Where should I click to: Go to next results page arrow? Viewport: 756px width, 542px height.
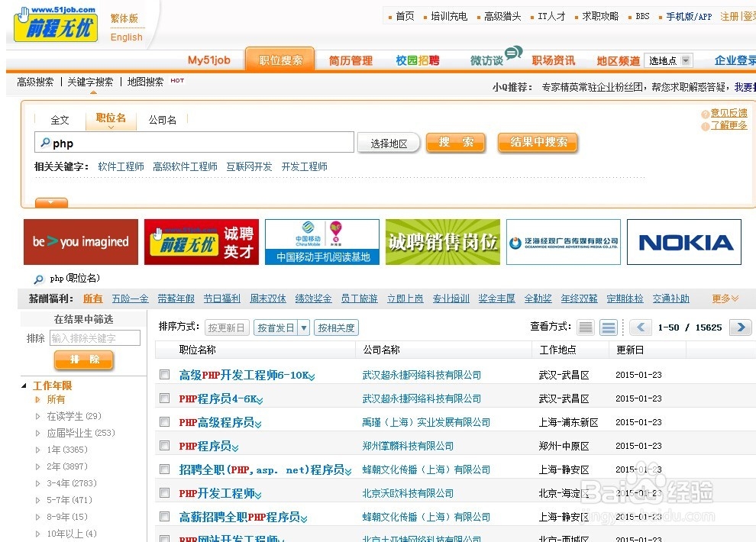coord(741,327)
